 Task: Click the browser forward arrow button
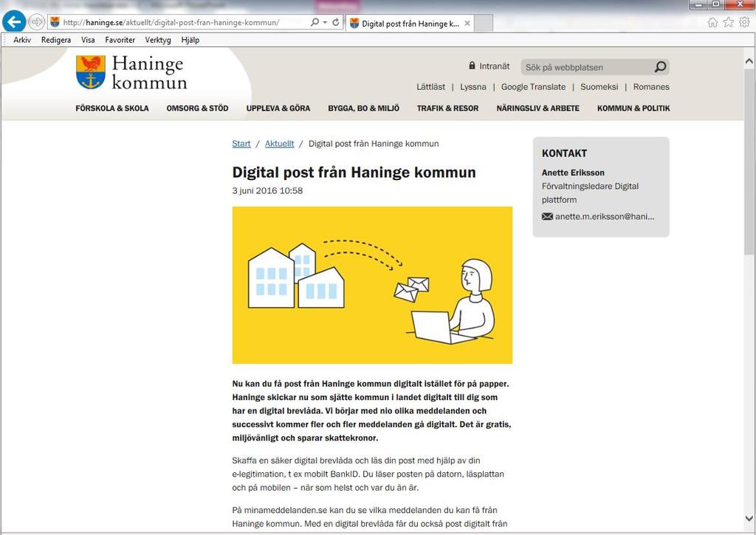[x=37, y=21]
